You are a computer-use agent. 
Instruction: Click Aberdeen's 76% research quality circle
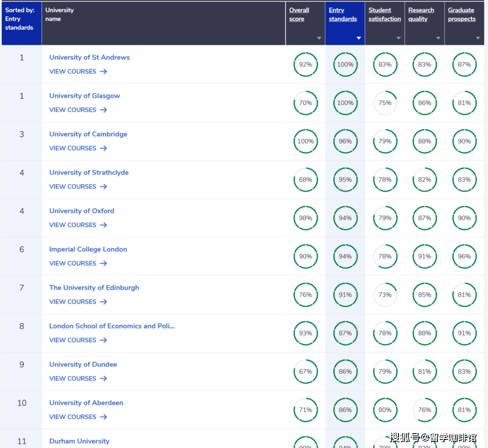pyautogui.click(x=425, y=410)
